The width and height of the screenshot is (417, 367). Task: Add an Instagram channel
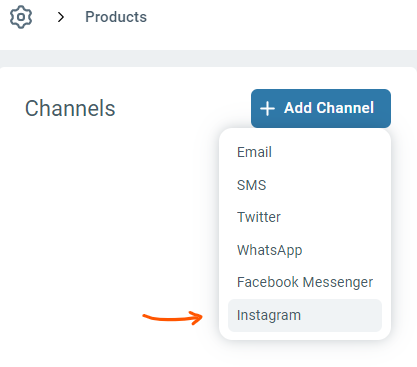click(305, 315)
